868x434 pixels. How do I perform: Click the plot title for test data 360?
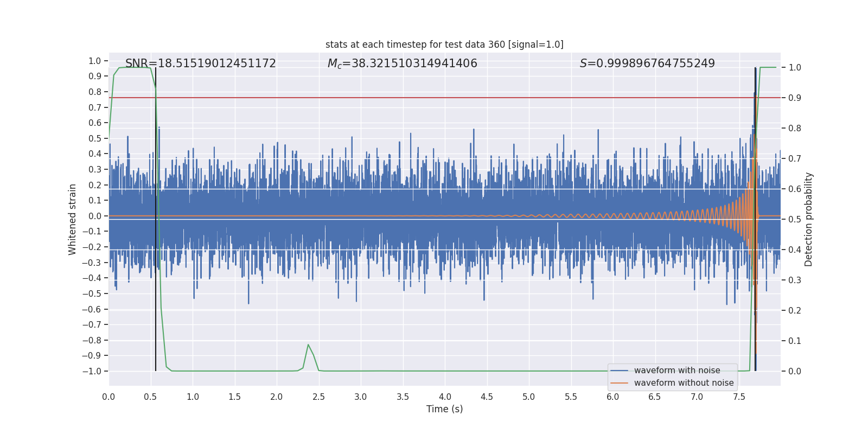point(444,44)
